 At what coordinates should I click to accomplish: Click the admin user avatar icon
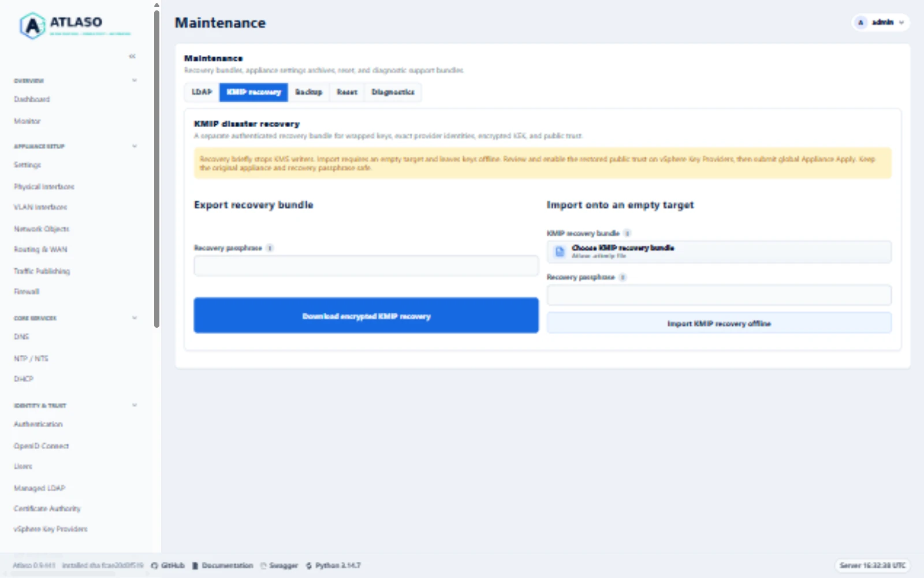[861, 23]
